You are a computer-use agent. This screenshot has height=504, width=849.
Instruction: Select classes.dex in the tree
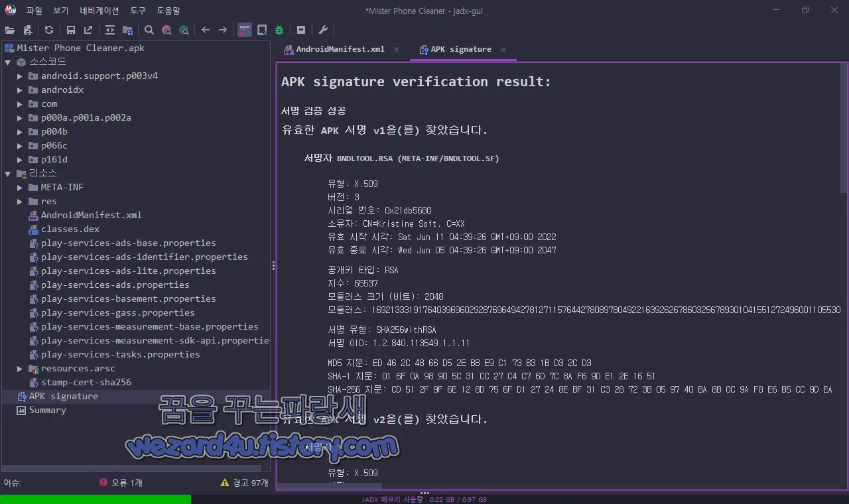[x=71, y=229]
